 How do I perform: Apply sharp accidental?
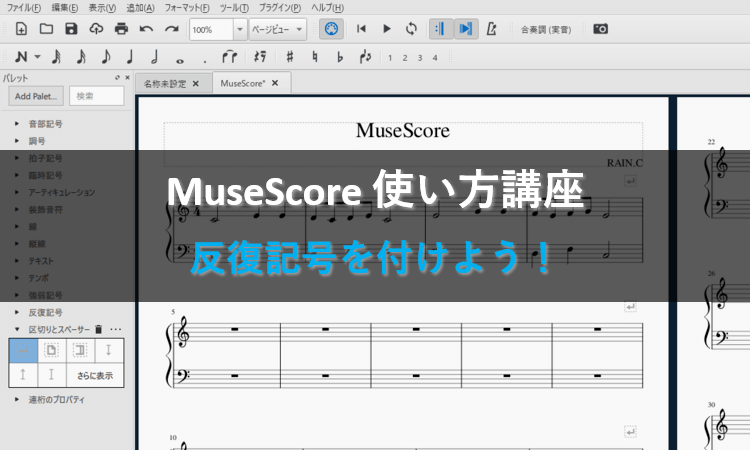(x=289, y=57)
